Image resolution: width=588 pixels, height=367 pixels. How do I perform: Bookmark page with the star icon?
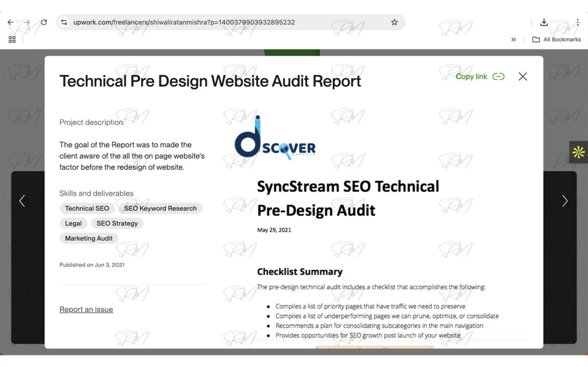394,22
